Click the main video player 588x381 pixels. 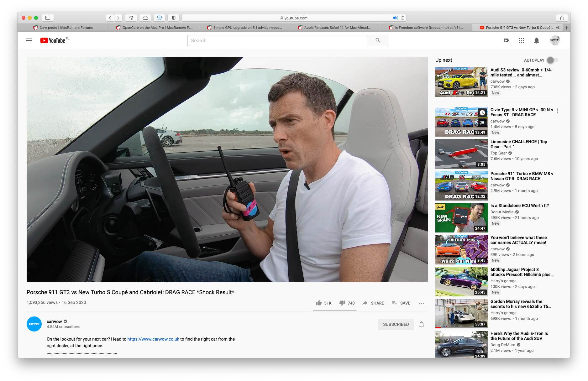[x=227, y=170]
